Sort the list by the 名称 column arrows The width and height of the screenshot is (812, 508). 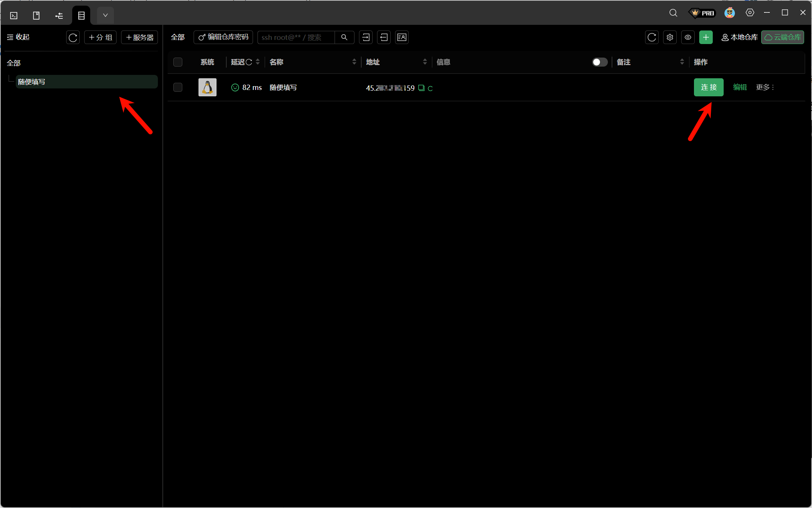click(354, 62)
